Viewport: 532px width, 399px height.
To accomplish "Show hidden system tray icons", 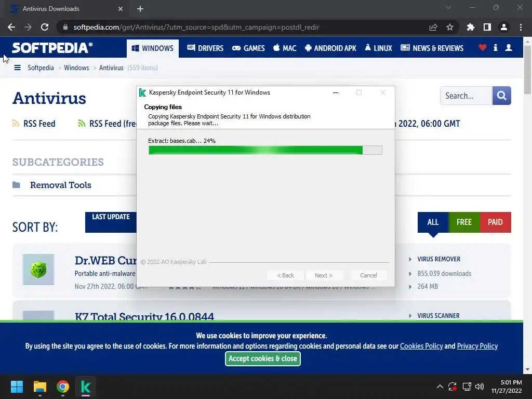I will pos(440,387).
